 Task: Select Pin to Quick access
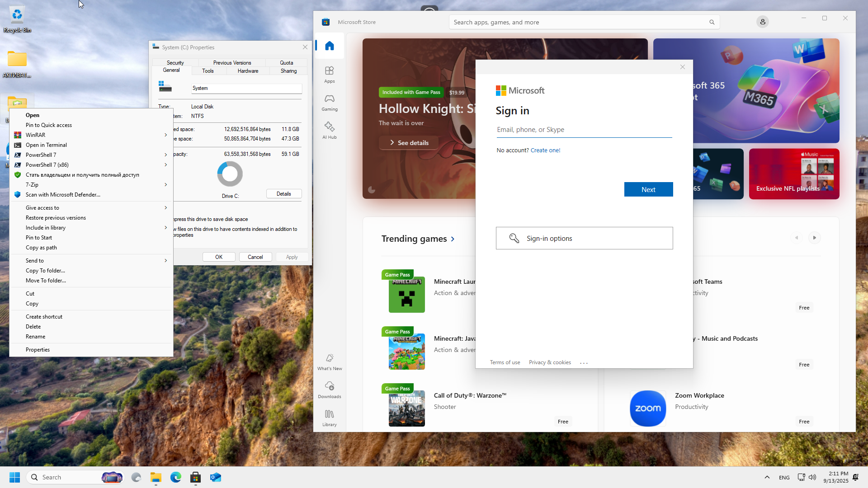[91, 125]
